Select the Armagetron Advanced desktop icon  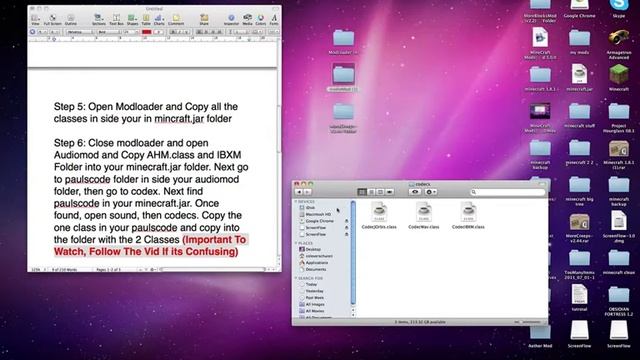tap(619, 44)
